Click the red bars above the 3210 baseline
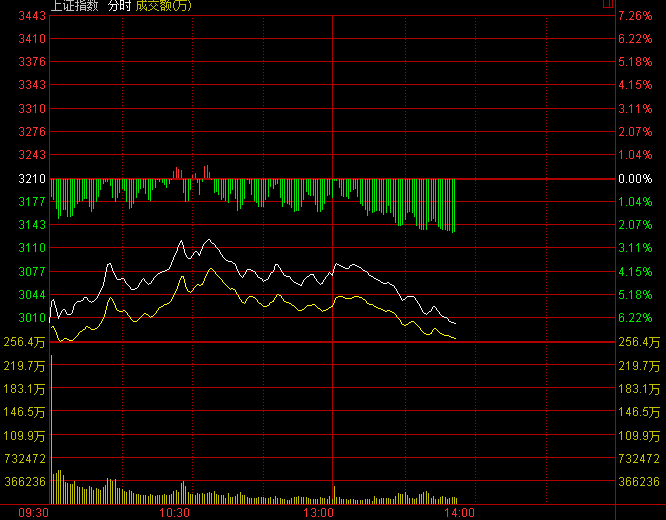The height and width of the screenshot is (520, 666). (206, 171)
